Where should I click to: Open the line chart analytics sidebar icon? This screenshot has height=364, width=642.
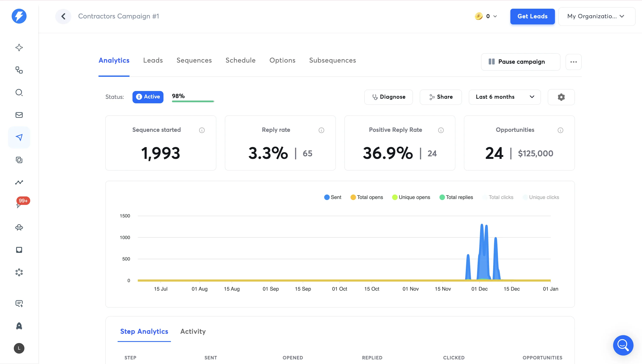[19, 182]
